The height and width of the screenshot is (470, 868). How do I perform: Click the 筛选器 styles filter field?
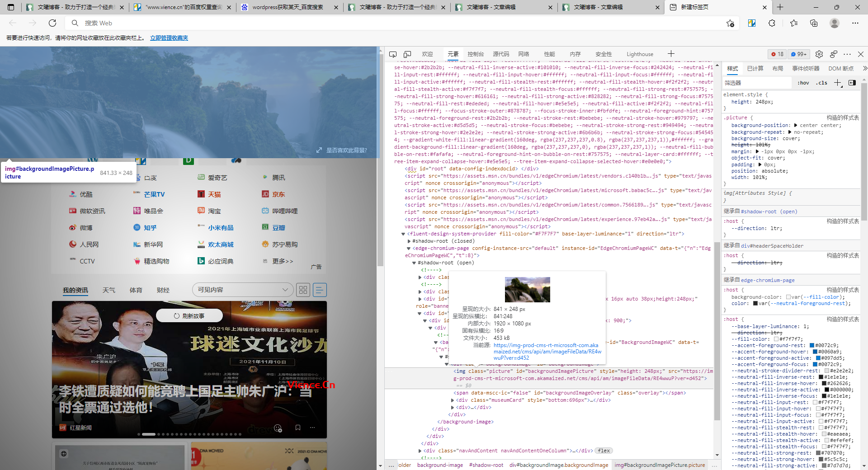pos(755,83)
